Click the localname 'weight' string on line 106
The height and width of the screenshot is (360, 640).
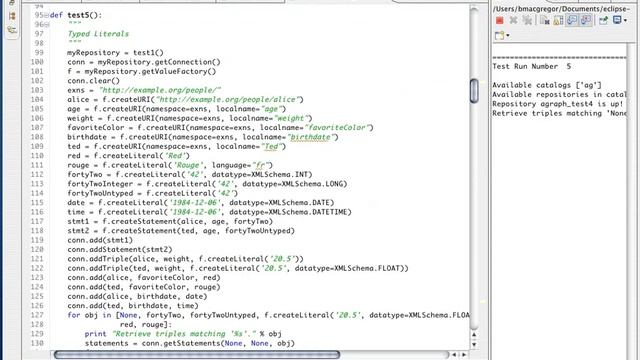(290, 118)
